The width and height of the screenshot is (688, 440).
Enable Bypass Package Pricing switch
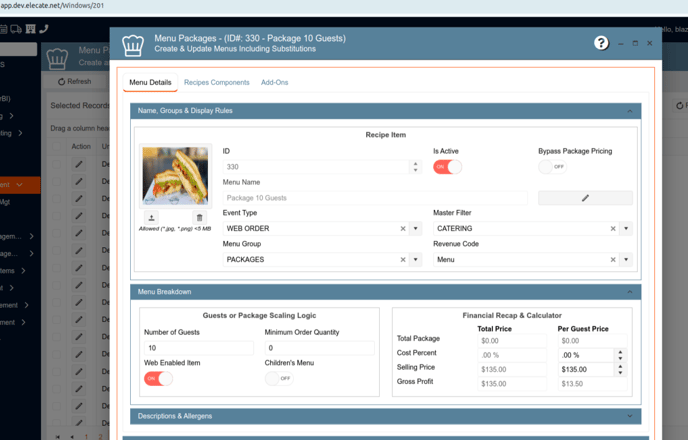point(552,167)
